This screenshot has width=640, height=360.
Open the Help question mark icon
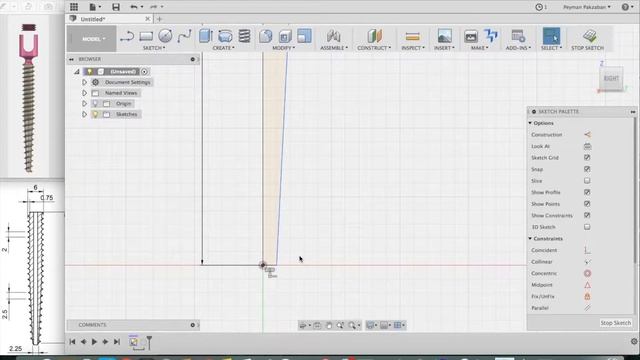tap(625, 7)
